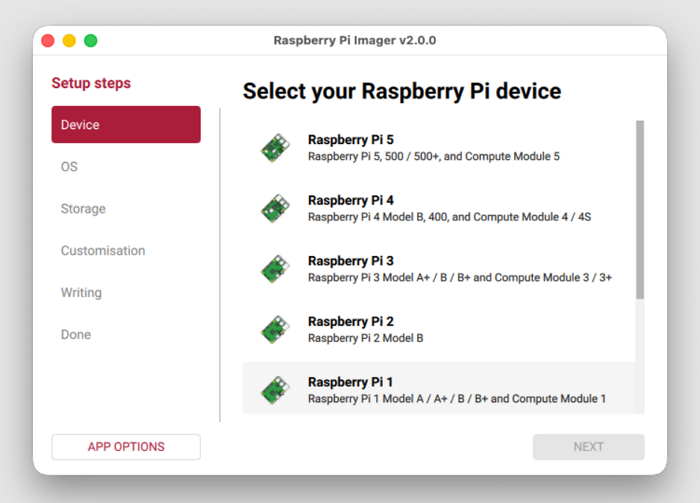Go to the OS setup step
Viewport: 700px width, 503px height.
click(x=69, y=166)
